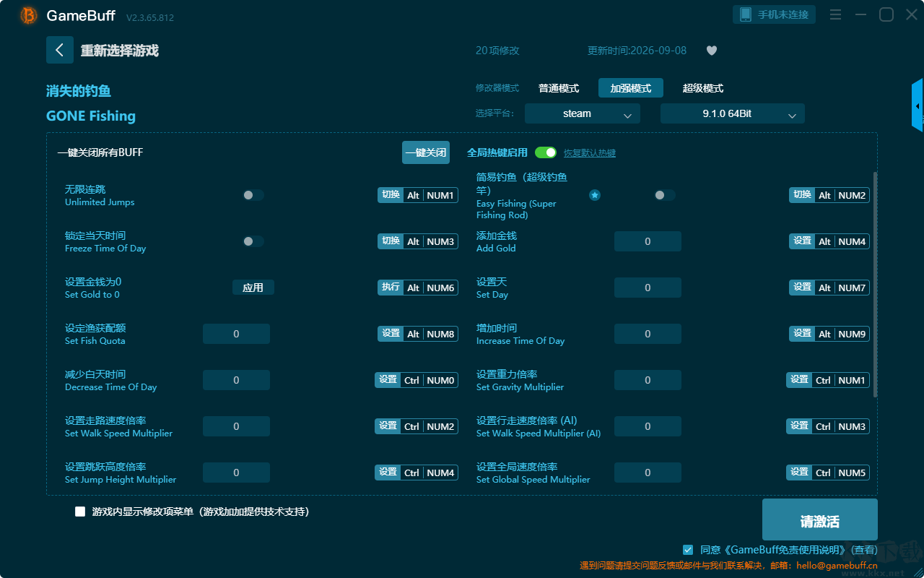Click the Set Walk Speed Multiplier value field
This screenshot has height=578, width=924.
coord(236,426)
